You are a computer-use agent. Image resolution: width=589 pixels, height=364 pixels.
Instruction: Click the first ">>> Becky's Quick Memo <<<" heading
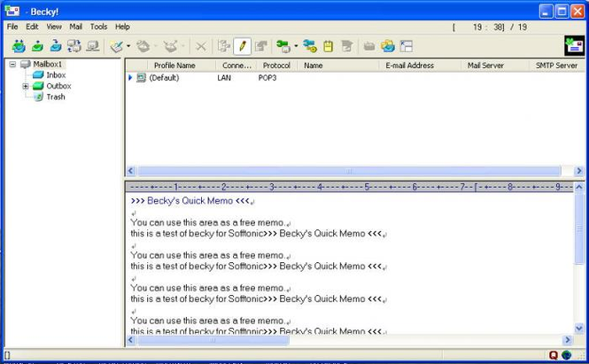click(x=190, y=201)
